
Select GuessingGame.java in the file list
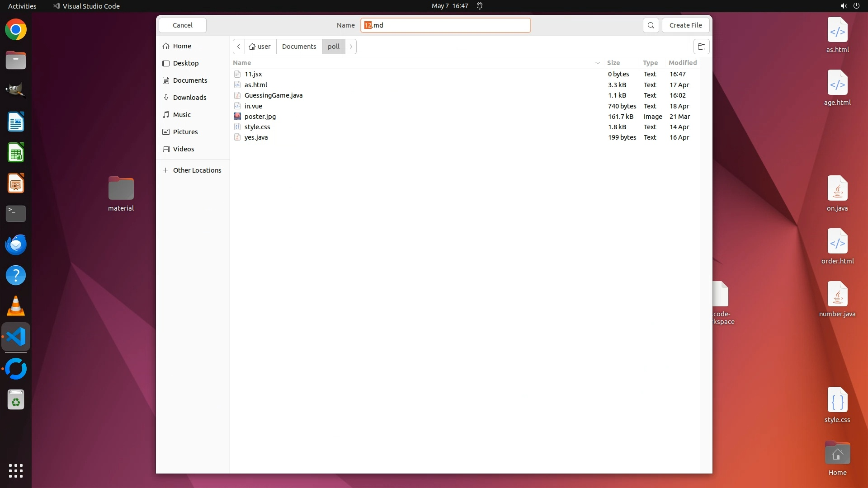273,95
